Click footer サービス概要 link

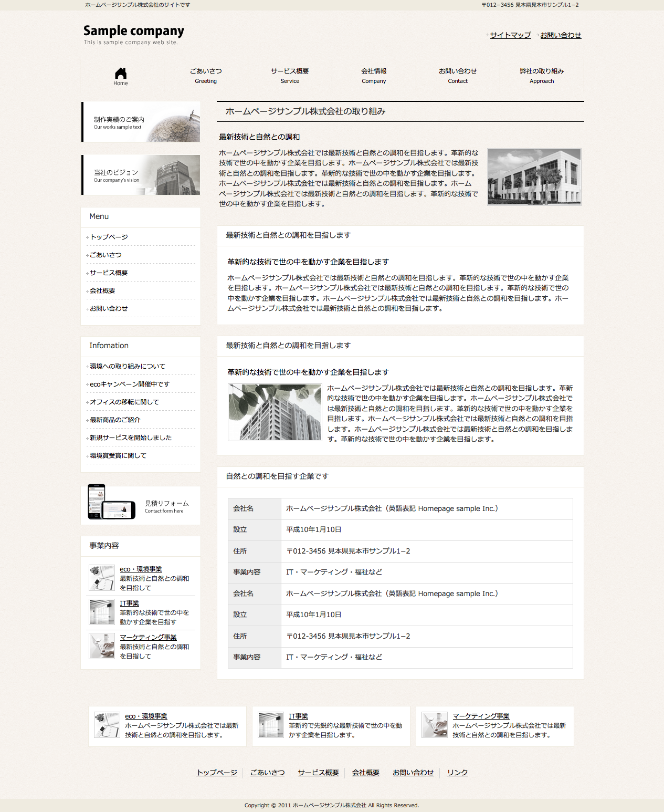pyautogui.click(x=319, y=773)
